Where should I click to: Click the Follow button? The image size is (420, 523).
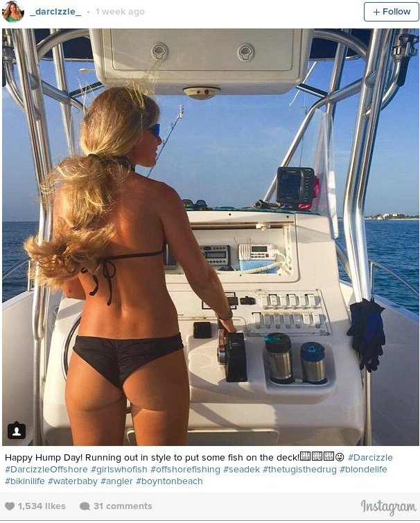pyautogui.click(x=391, y=12)
